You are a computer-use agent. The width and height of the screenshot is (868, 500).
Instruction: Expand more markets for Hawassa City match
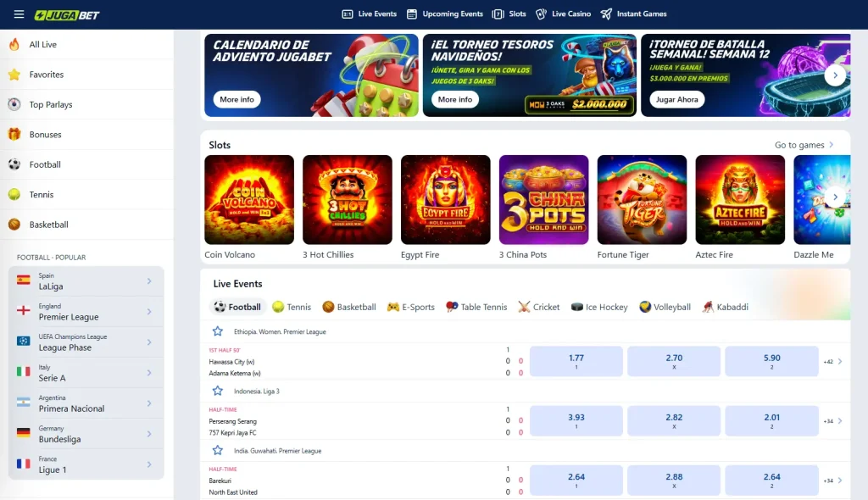[832, 362]
